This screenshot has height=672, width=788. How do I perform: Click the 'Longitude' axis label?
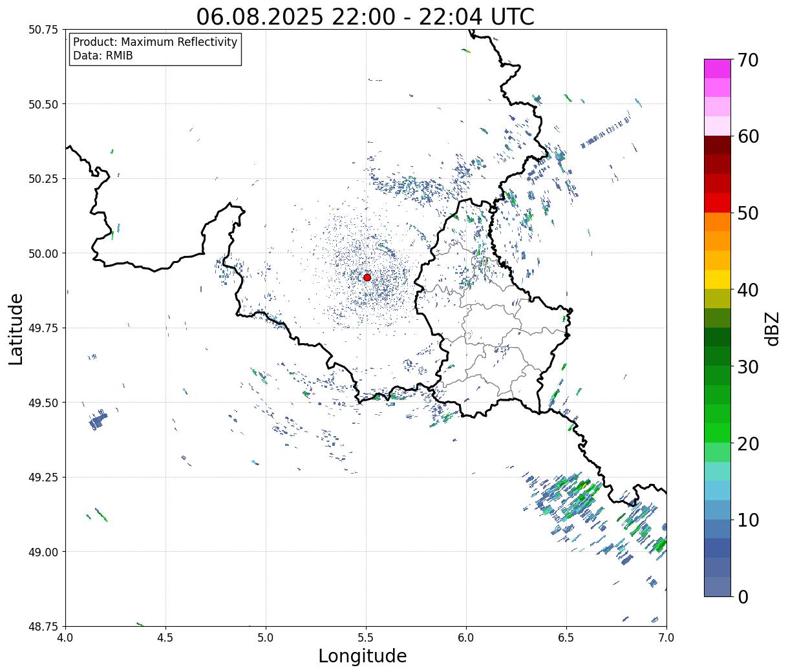363,656
